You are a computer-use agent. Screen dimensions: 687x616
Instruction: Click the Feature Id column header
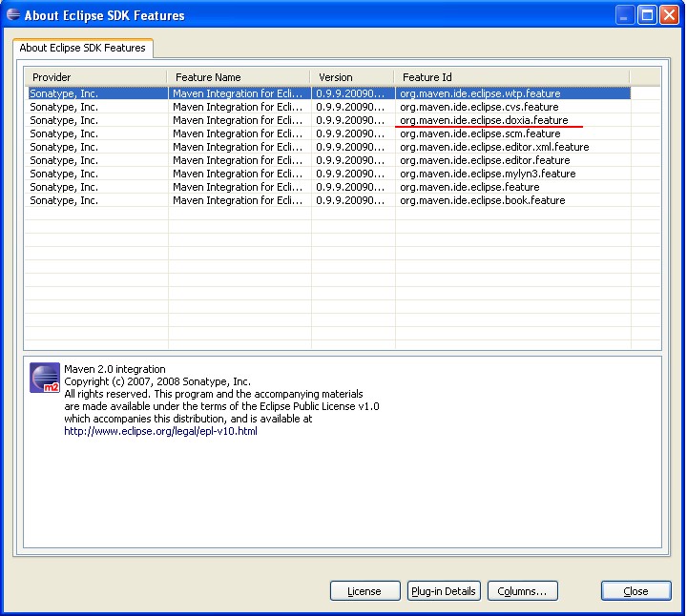[511, 77]
